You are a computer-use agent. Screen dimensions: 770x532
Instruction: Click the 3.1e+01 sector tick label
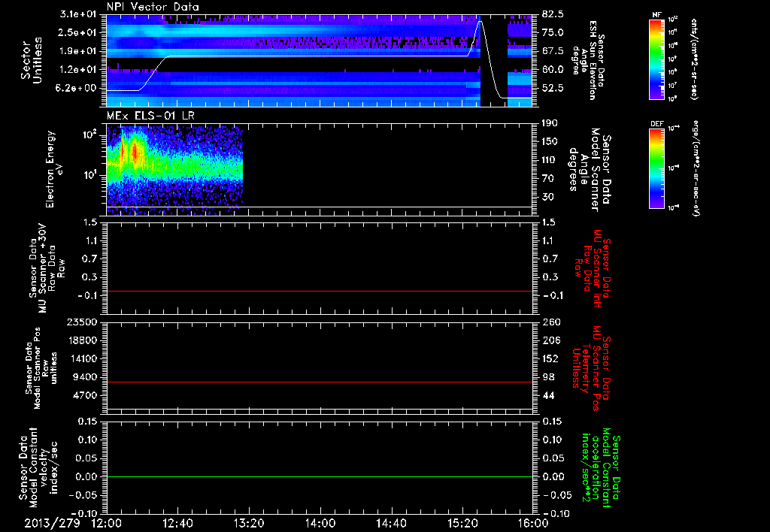pos(79,14)
